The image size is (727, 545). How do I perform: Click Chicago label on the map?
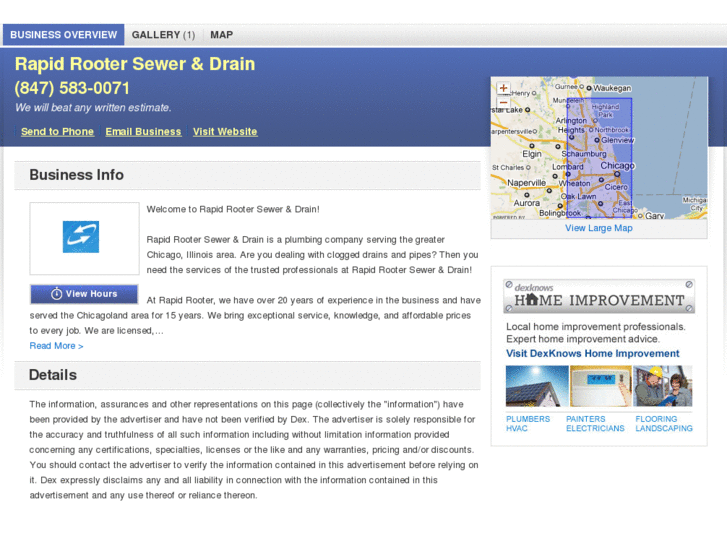(618, 166)
